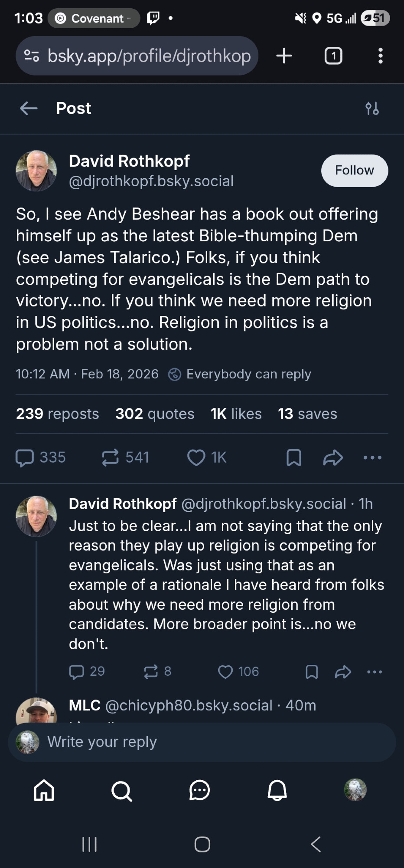Screen dimensions: 404x868
Task: Open more options on main post
Action: 372,457
